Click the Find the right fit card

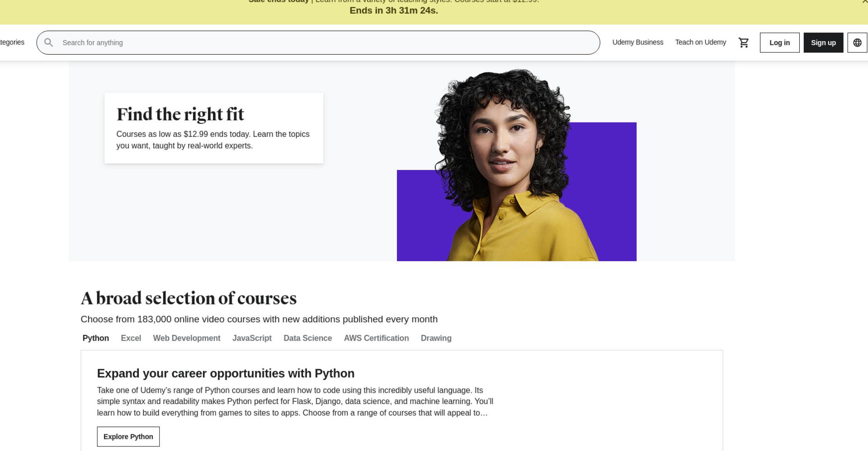[x=214, y=128]
